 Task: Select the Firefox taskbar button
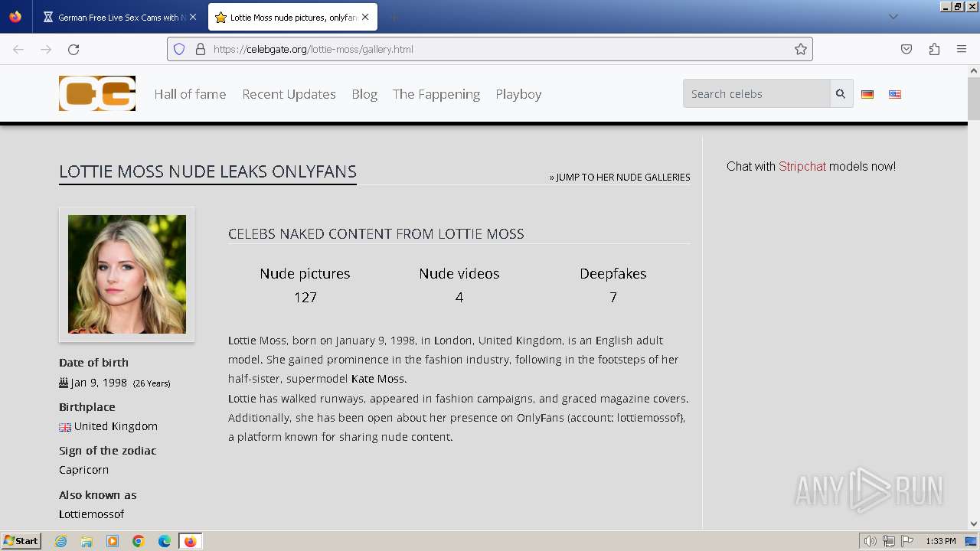point(191,541)
